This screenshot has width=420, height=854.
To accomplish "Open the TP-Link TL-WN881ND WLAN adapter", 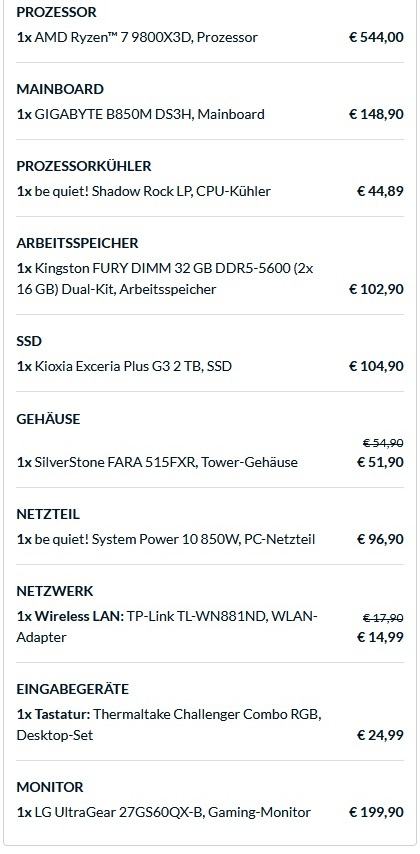I will 167,627.
